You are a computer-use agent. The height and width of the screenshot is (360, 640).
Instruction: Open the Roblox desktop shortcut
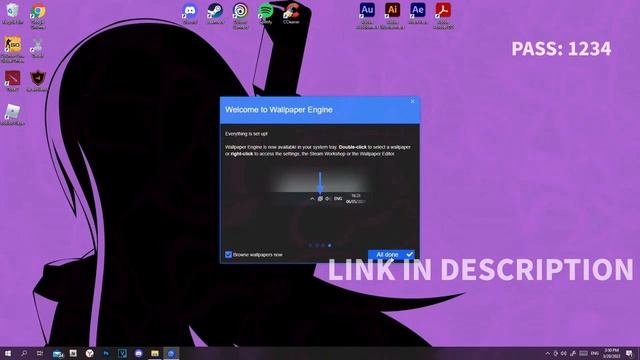[x=13, y=114]
